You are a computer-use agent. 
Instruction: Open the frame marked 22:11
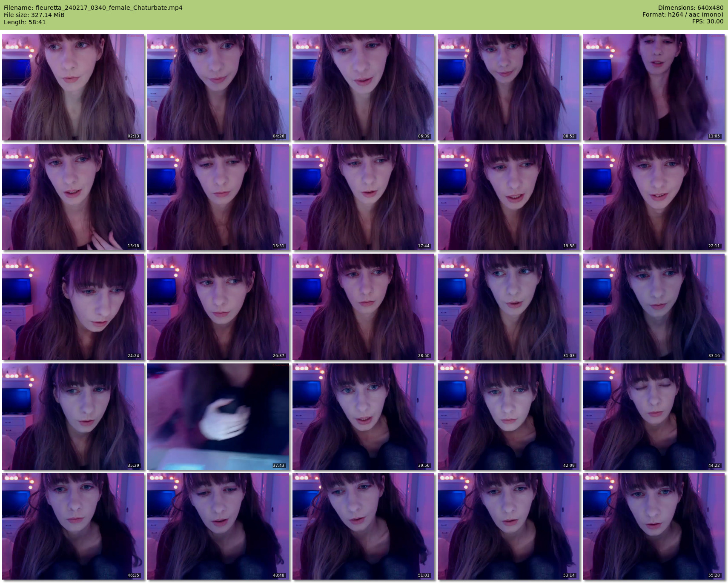[x=654, y=197]
